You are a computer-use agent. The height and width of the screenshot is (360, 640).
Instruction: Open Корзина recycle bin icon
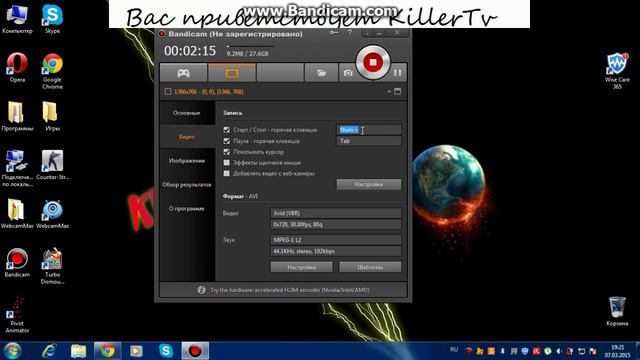[x=617, y=311]
